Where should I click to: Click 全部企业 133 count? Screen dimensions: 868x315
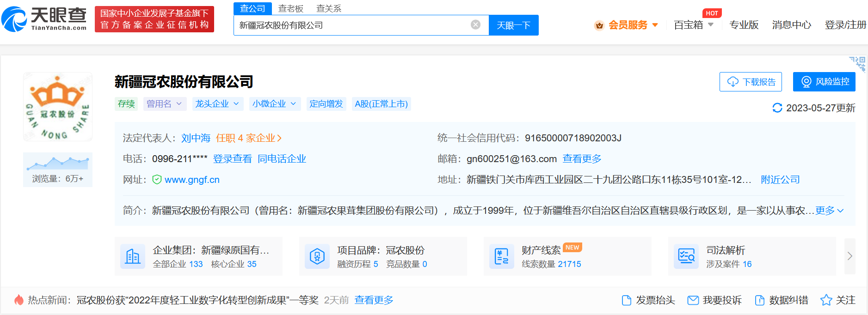(178, 264)
